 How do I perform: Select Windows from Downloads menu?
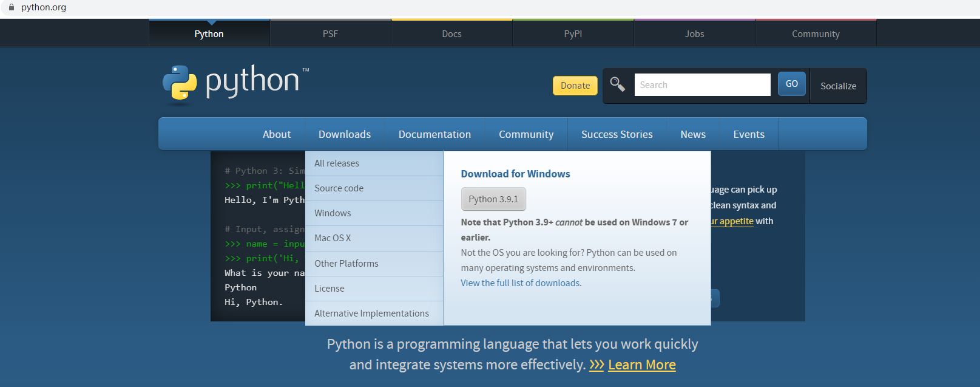pos(374,213)
